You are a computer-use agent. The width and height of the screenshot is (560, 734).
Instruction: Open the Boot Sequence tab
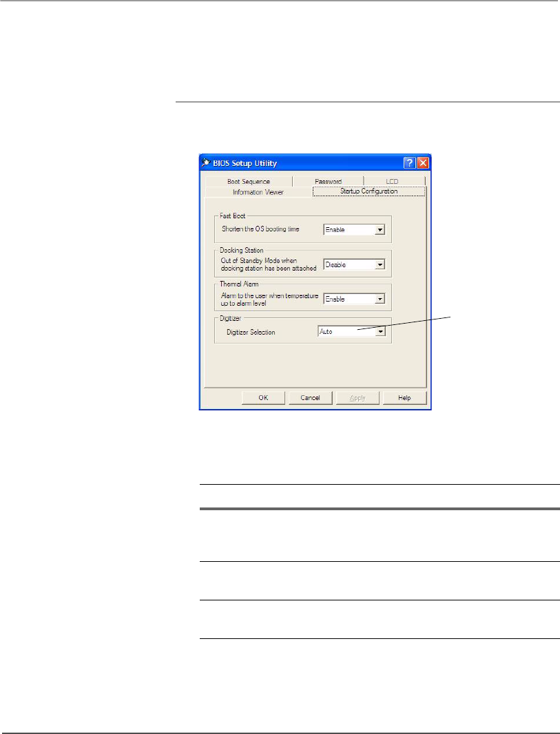coord(249,181)
